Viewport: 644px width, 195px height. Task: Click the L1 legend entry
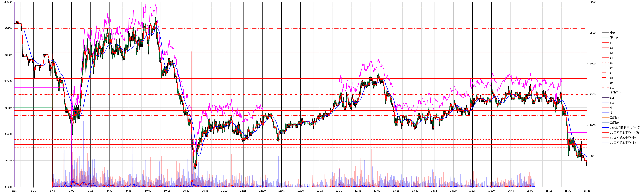607,43
